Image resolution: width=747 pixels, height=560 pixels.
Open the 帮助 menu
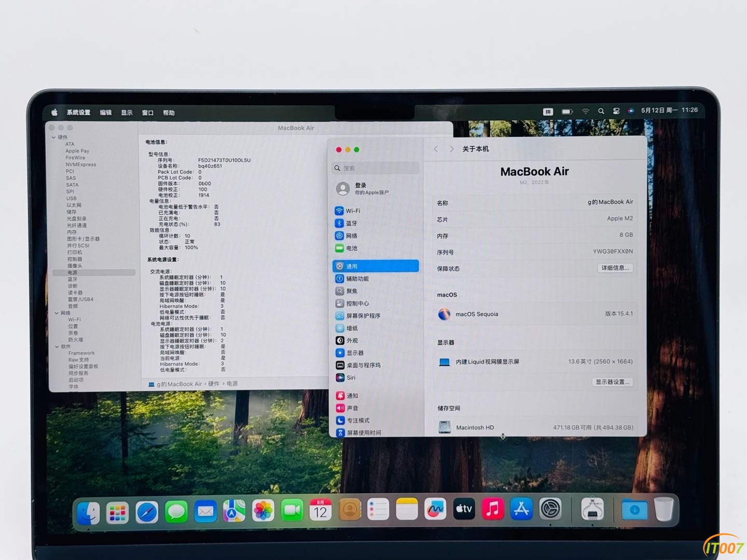click(x=169, y=113)
